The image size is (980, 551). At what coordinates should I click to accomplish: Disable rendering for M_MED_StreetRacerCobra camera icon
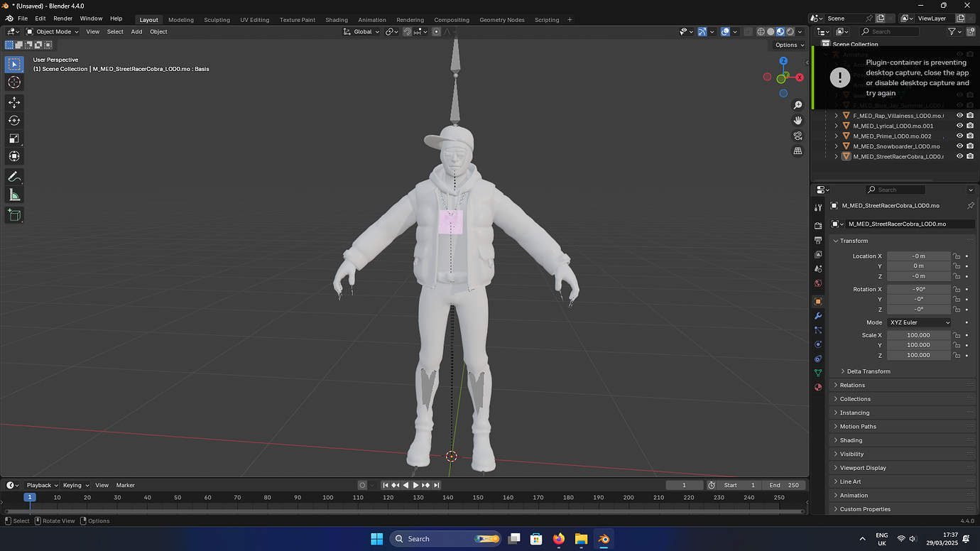[x=970, y=156]
